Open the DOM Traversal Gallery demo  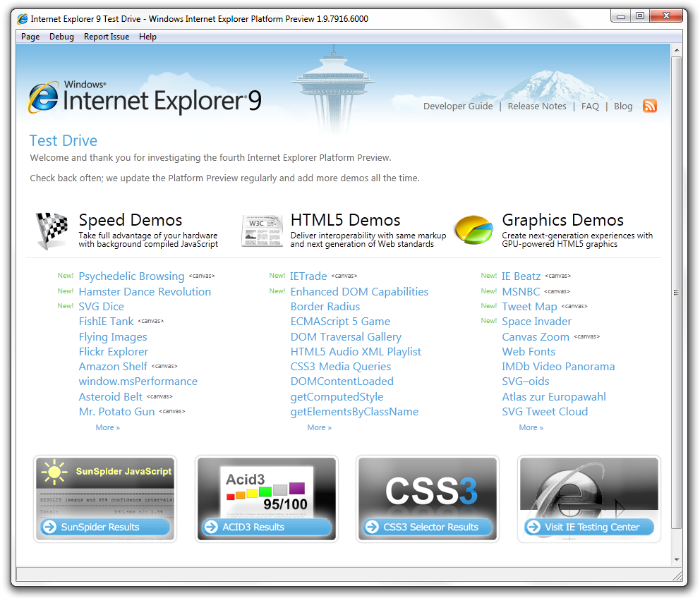tap(346, 337)
